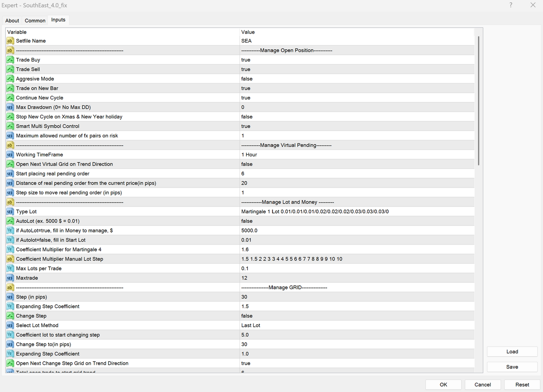The height and width of the screenshot is (392, 543).
Task: Open the Select Lot Method Last Lot dropdown
Action: pos(251,326)
